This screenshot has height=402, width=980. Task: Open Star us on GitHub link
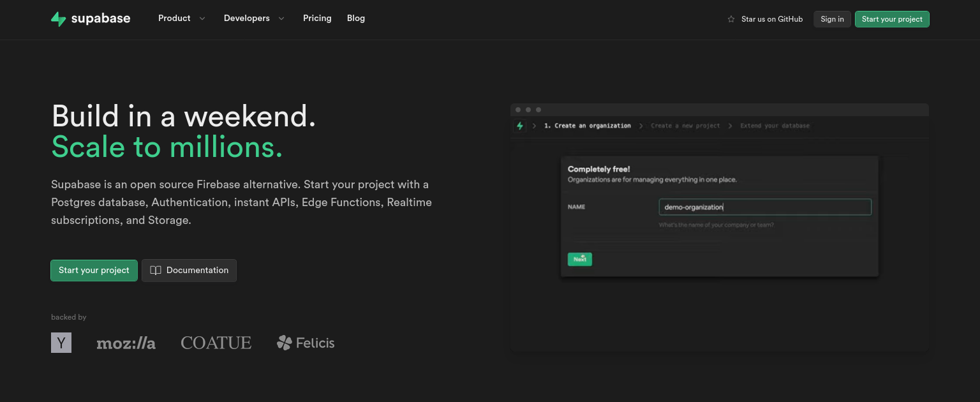tap(772, 19)
